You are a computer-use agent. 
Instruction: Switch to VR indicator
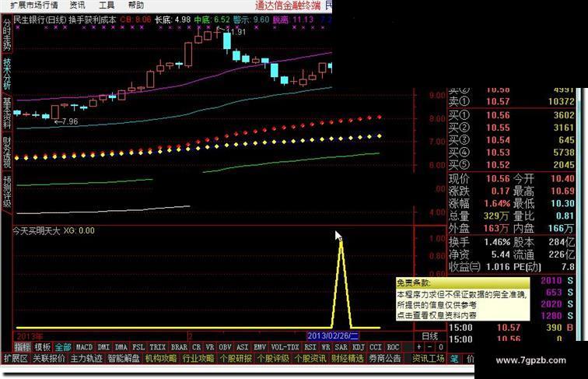click(210, 347)
